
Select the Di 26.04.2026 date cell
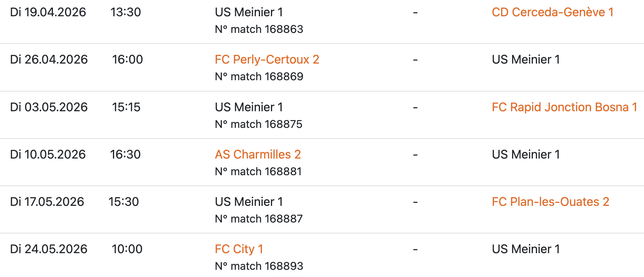point(49,59)
